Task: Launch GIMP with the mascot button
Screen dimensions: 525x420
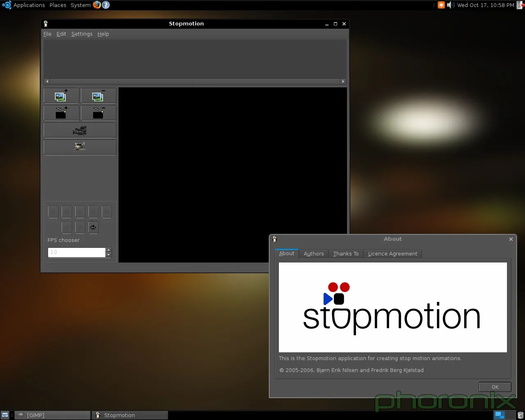Action: 80,147
